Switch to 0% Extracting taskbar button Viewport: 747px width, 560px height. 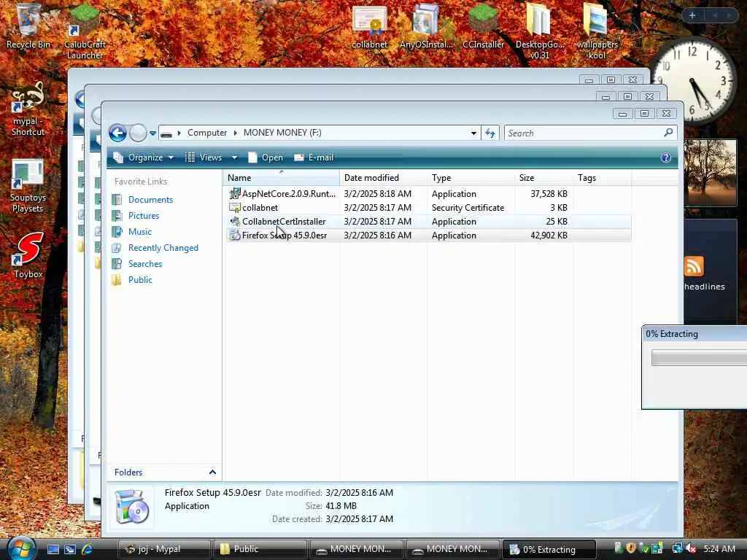point(549,549)
